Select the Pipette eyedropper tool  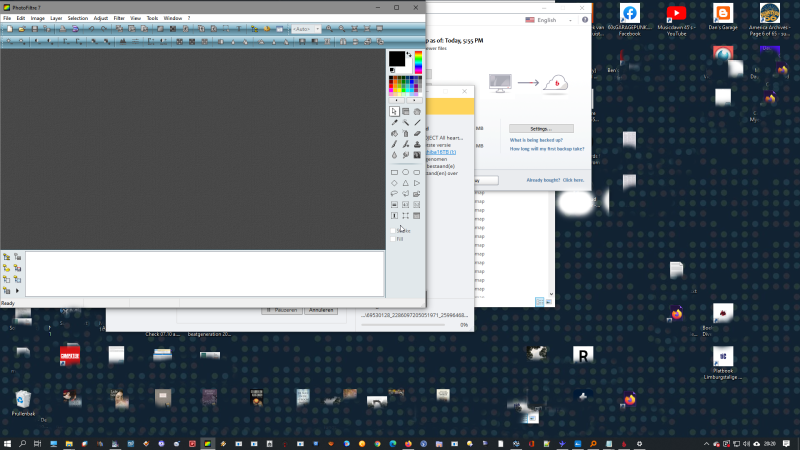394,122
